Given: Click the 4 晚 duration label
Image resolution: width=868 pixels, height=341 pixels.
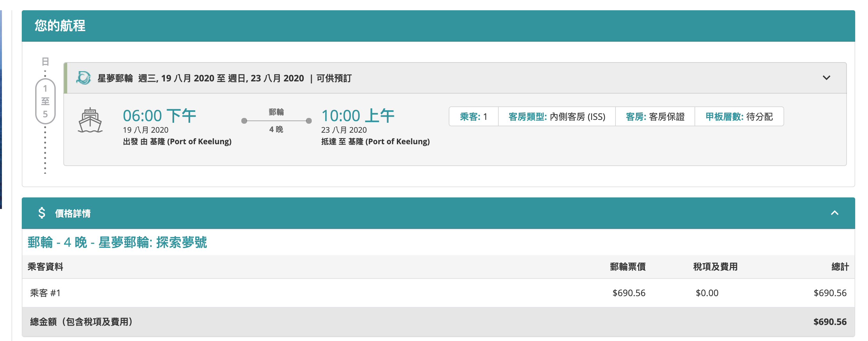Looking at the screenshot, I should (x=276, y=129).
